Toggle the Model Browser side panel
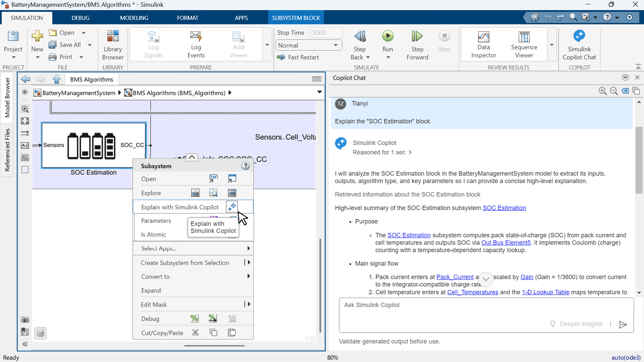The height and width of the screenshot is (362, 644). coord(7,97)
